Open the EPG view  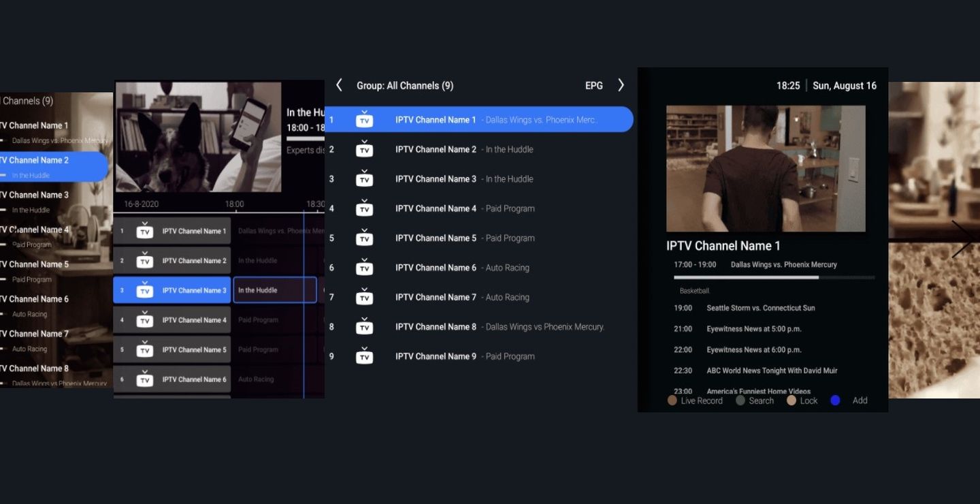click(x=593, y=85)
